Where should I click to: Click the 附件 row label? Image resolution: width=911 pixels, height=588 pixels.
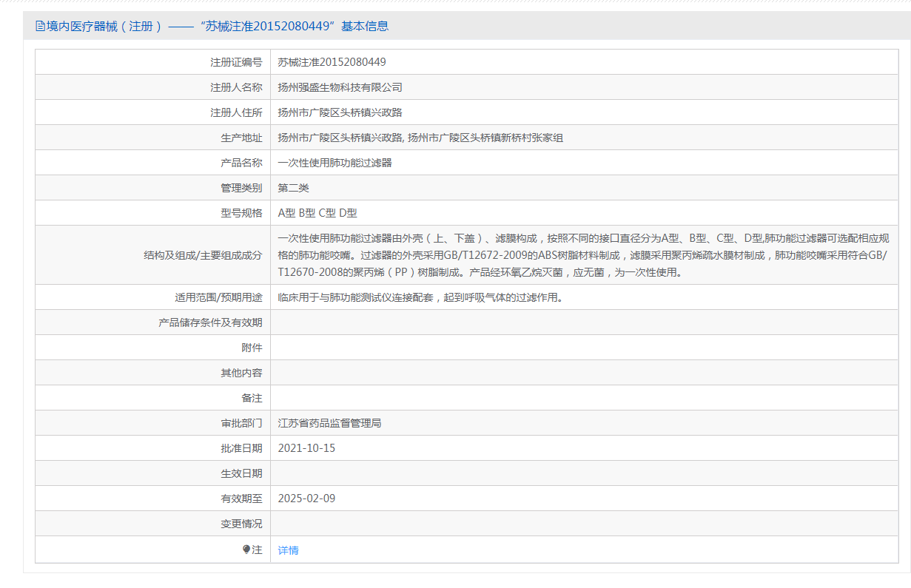(x=252, y=348)
